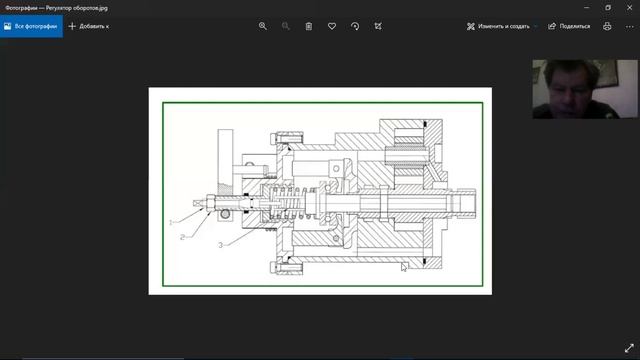Add photo to favorites with heart icon
This screenshot has width=640, height=360.
pyautogui.click(x=332, y=26)
